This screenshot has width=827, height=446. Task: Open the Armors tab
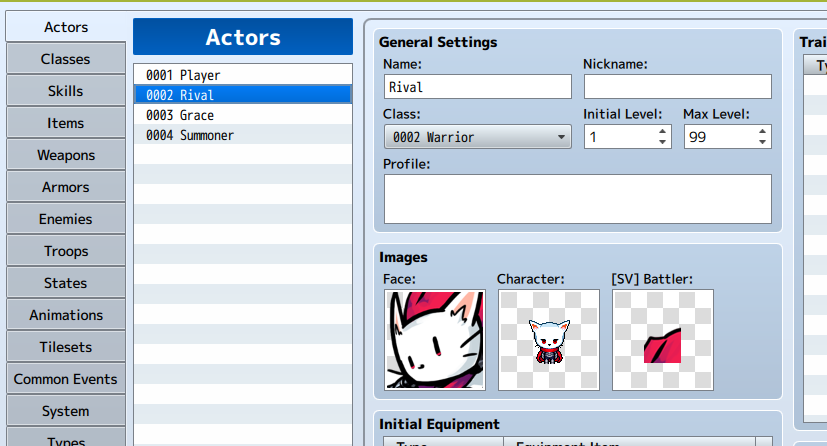66,187
